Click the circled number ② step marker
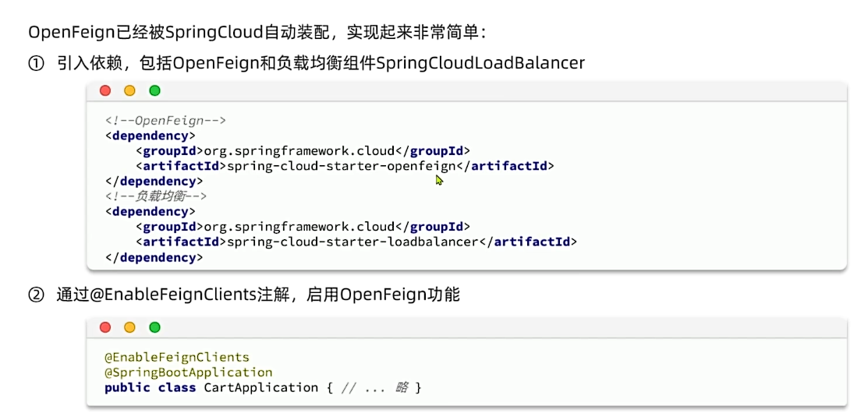 [x=36, y=295]
